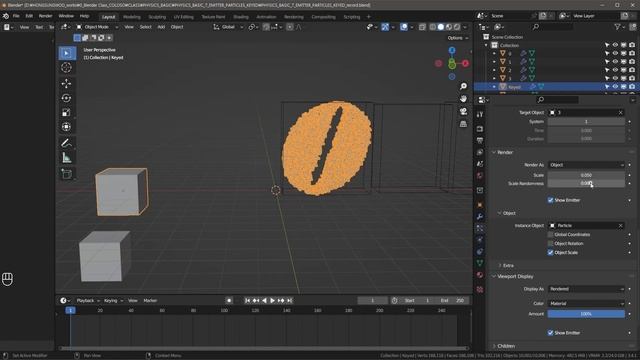Viewport: 640px width, 360px height.
Task: Expand the Extra subpanel
Action: click(x=500, y=265)
